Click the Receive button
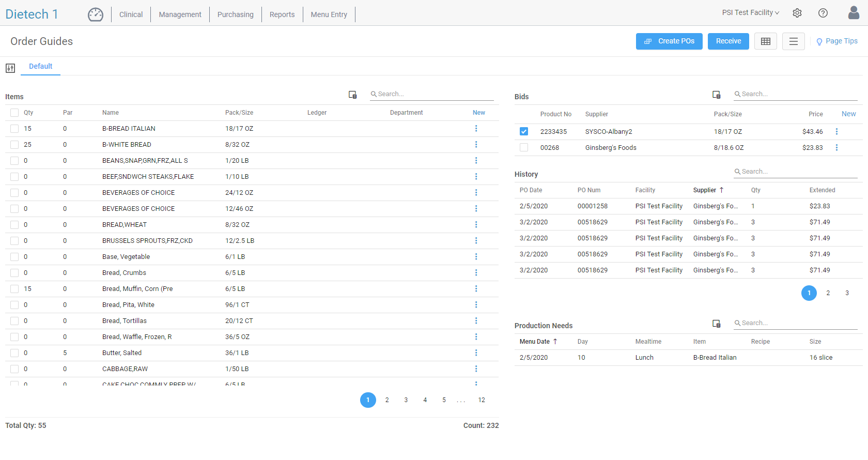868x460 pixels. (729, 41)
